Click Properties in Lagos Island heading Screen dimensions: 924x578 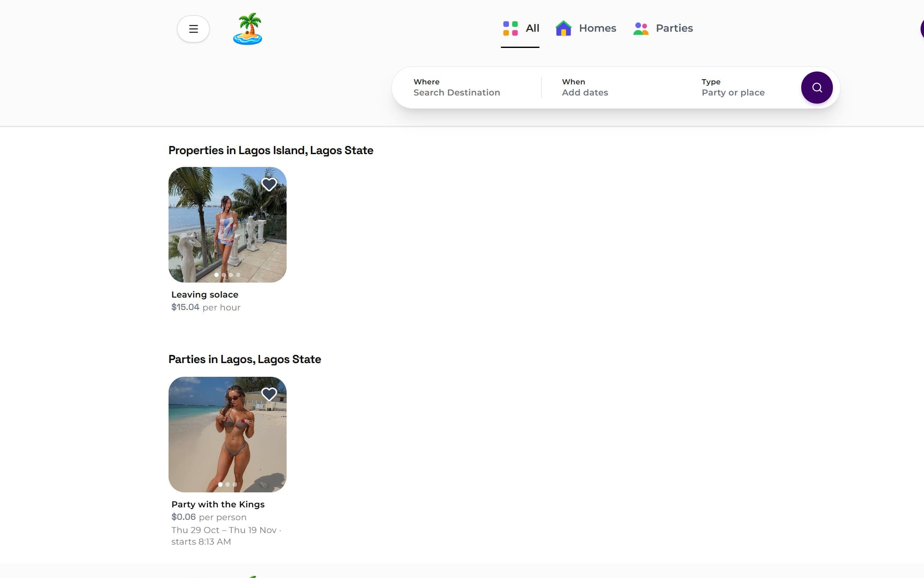tap(271, 150)
